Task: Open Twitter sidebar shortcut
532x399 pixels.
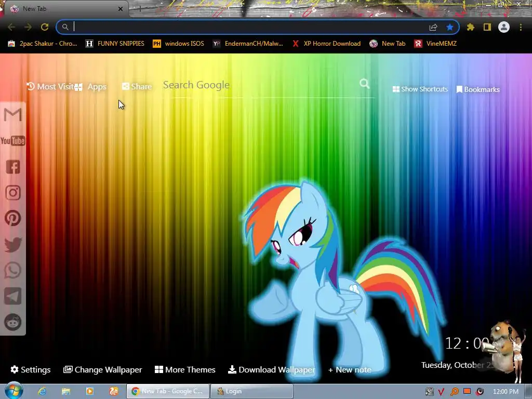Action: click(13, 244)
